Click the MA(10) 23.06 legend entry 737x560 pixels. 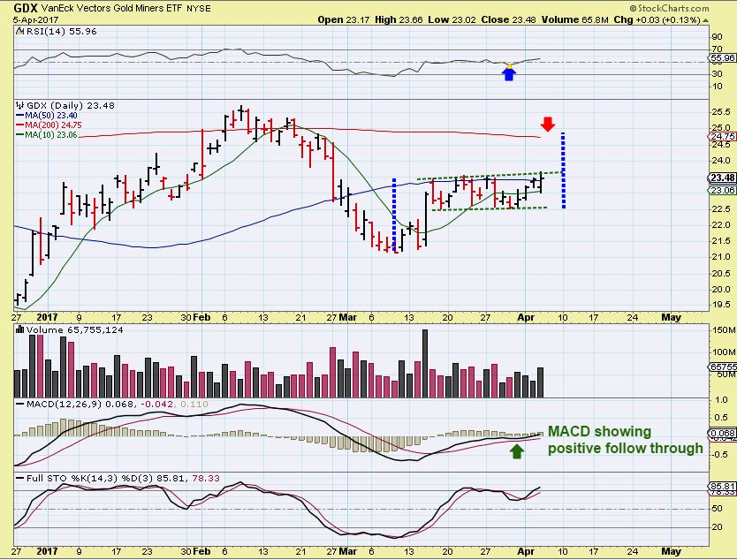47,135
